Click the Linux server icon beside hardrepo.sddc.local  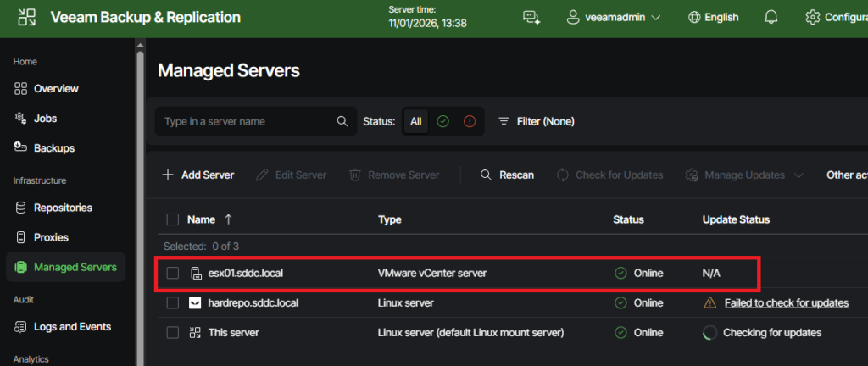[195, 303]
